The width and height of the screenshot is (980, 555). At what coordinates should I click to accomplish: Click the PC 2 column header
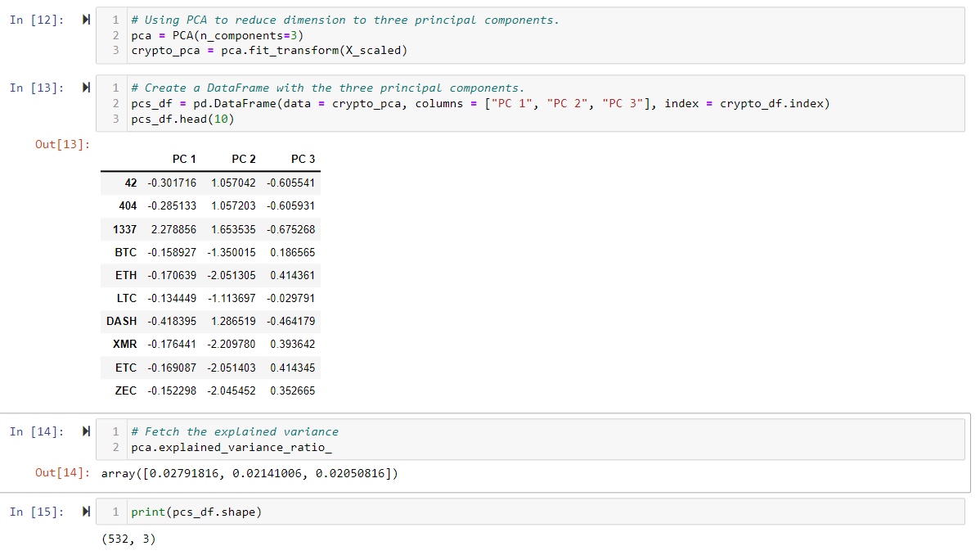(243, 159)
